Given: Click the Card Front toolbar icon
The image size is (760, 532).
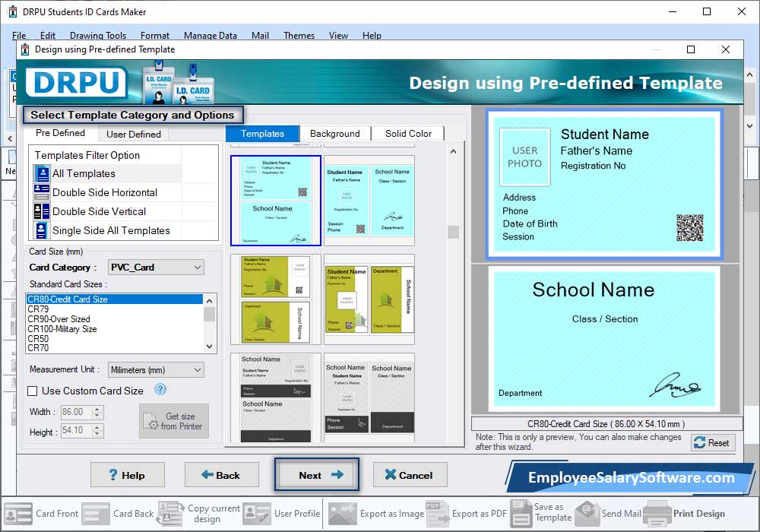Looking at the screenshot, I should pos(18,514).
